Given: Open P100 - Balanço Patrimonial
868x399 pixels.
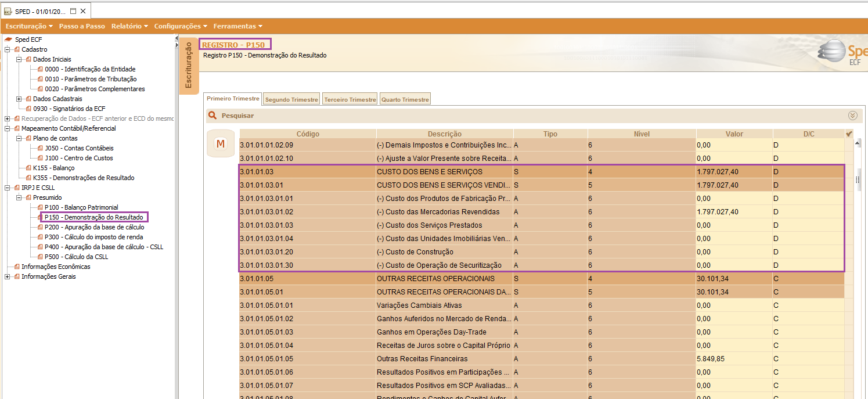Looking at the screenshot, I should tap(81, 207).
